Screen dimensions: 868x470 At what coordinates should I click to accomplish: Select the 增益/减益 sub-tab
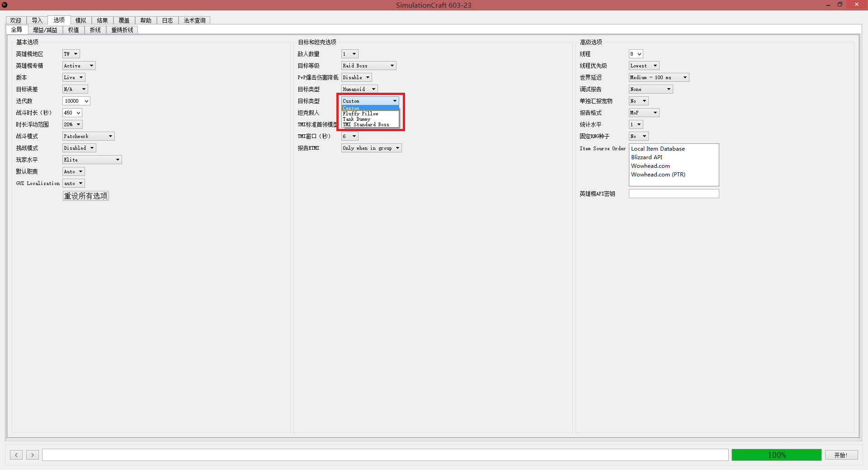(45, 30)
